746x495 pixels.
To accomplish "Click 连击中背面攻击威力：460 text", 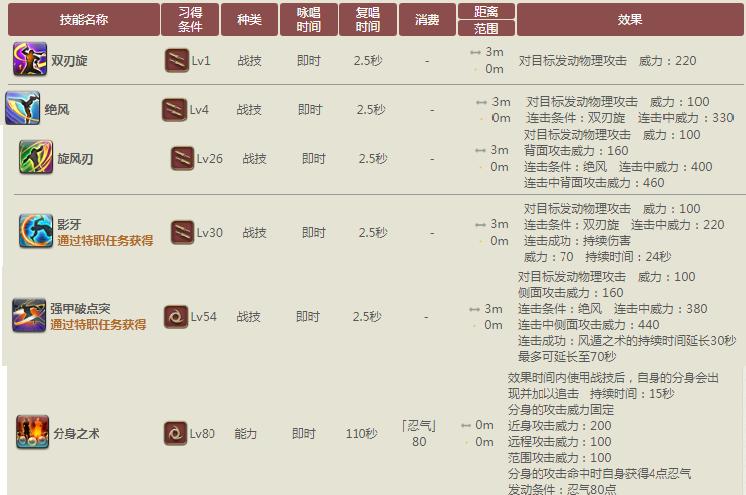I will 594,183.
